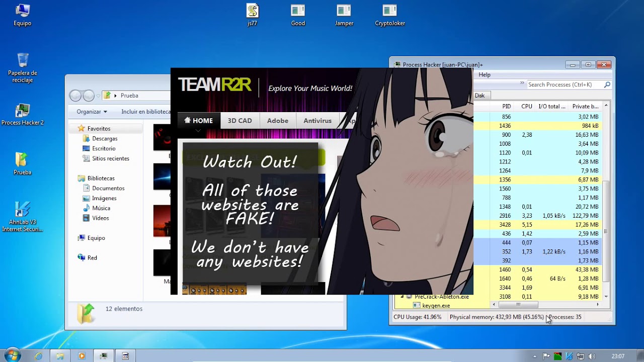The height and width of the screenshot is (362, 644).
Task: Open Windows Media Player from the taskbar
Action: (x=82, y=356)
